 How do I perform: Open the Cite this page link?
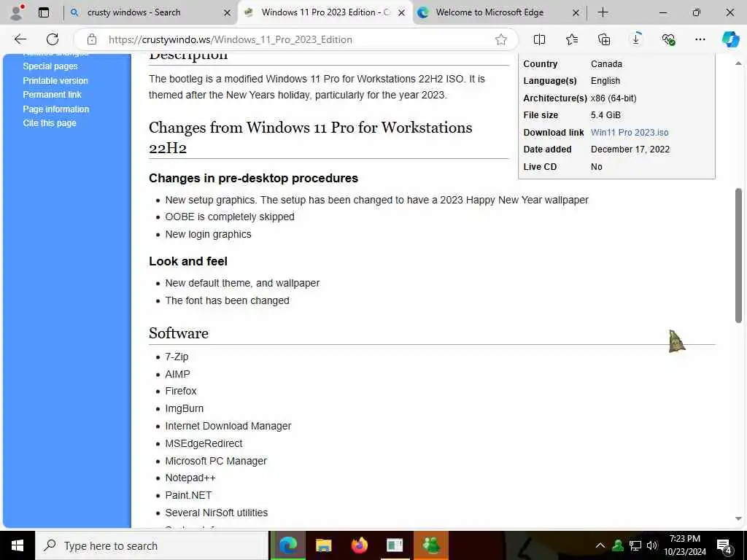coord(50,122)
